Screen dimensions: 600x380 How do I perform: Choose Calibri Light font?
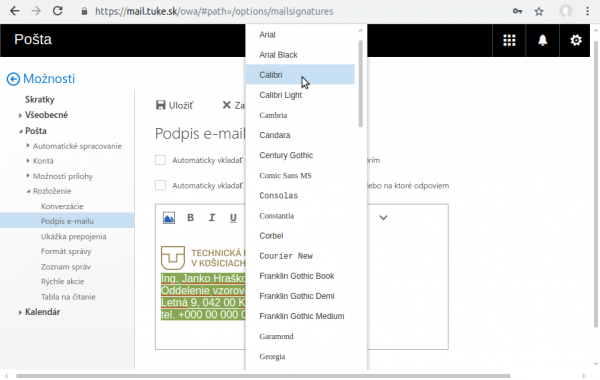pyautogui.click(x=300, y=95)
